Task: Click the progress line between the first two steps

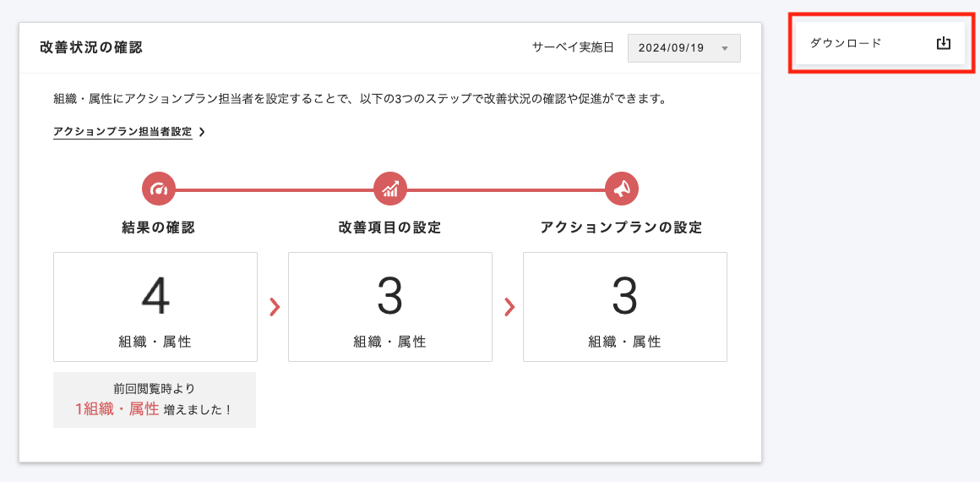Action: click(x=275, y=189)
